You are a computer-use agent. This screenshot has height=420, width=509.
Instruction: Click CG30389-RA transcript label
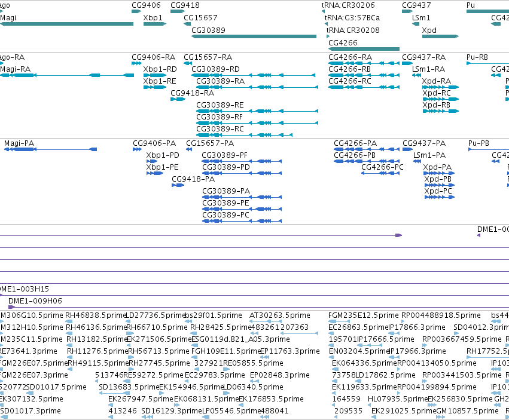[221, 81]
